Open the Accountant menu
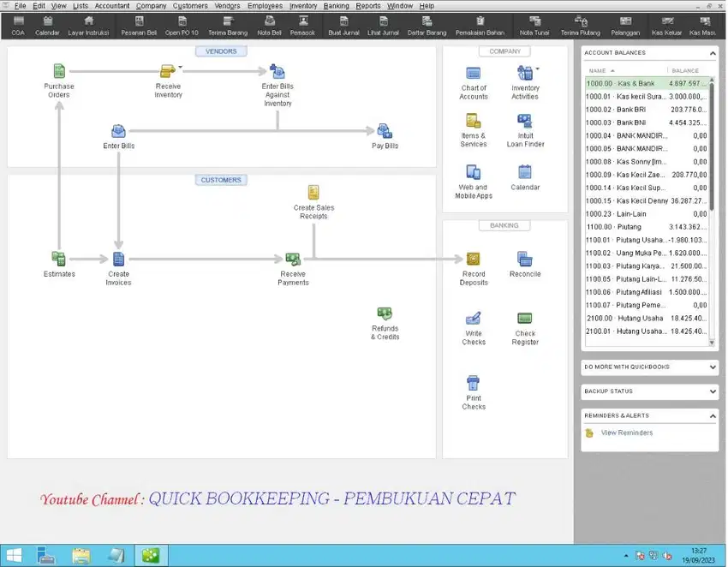Image resolution: width=728 pixels, height=567 pixels. click(x=112, y=6)
